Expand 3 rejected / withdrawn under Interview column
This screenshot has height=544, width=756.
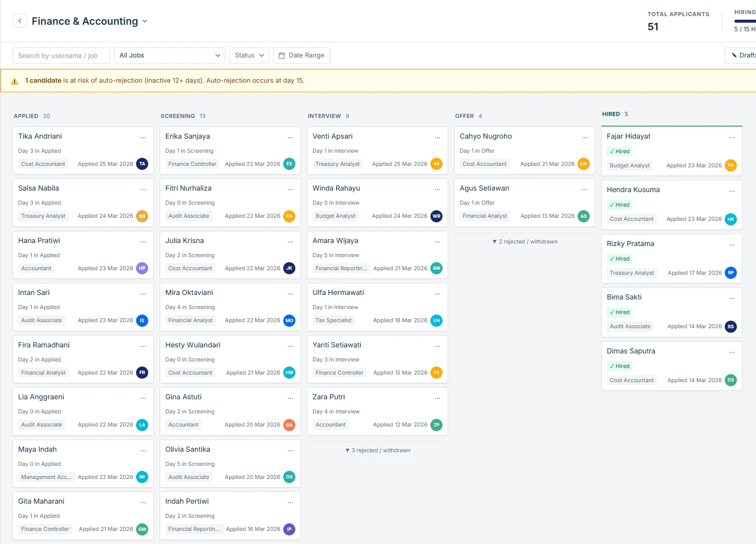(377, 450)
